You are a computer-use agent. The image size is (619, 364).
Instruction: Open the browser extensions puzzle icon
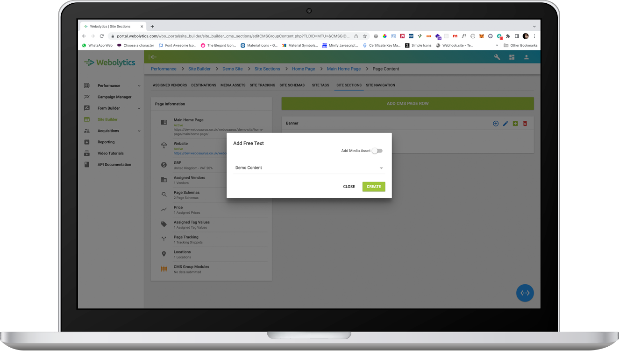pos(508,36)
